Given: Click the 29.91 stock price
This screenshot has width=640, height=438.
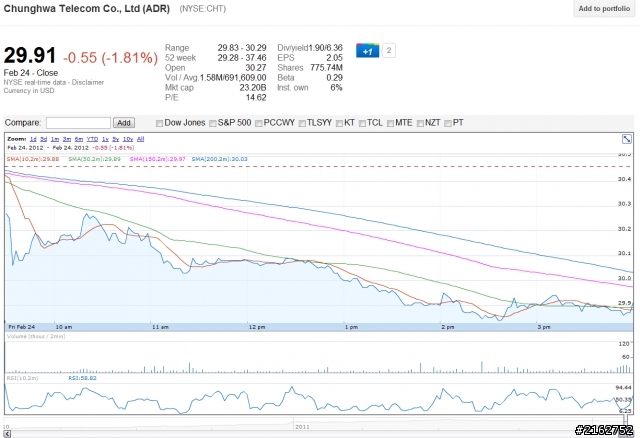Looking at the screenshot, I should [29, 56].
